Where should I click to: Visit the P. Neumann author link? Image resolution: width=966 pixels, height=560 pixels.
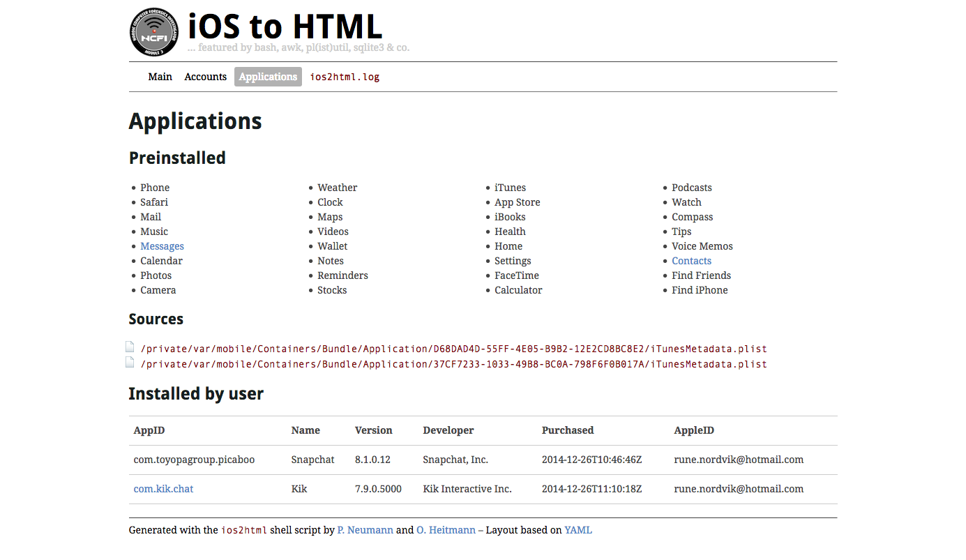pyautogui.click(x=365, y=530)
